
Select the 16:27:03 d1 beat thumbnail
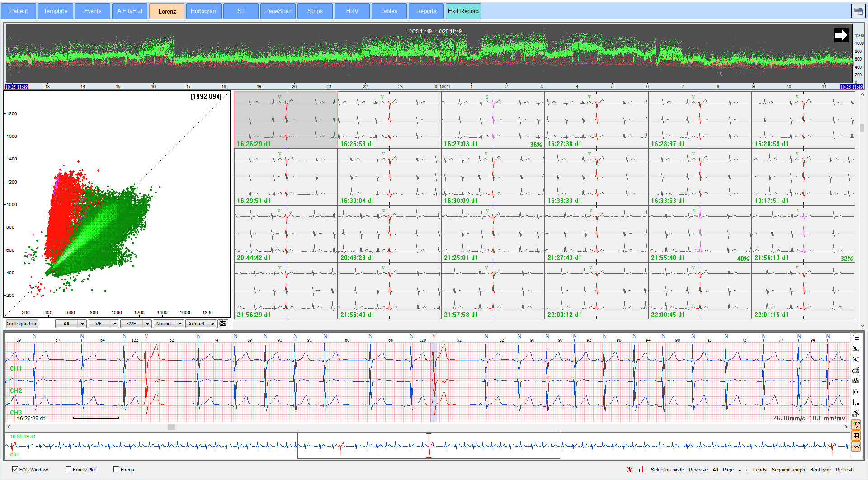coord(493,120)
